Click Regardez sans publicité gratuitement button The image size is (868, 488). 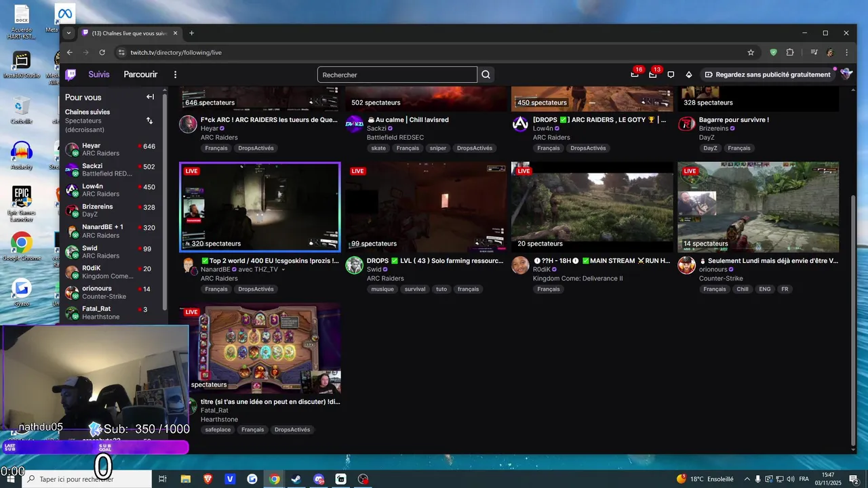[767, 75]
